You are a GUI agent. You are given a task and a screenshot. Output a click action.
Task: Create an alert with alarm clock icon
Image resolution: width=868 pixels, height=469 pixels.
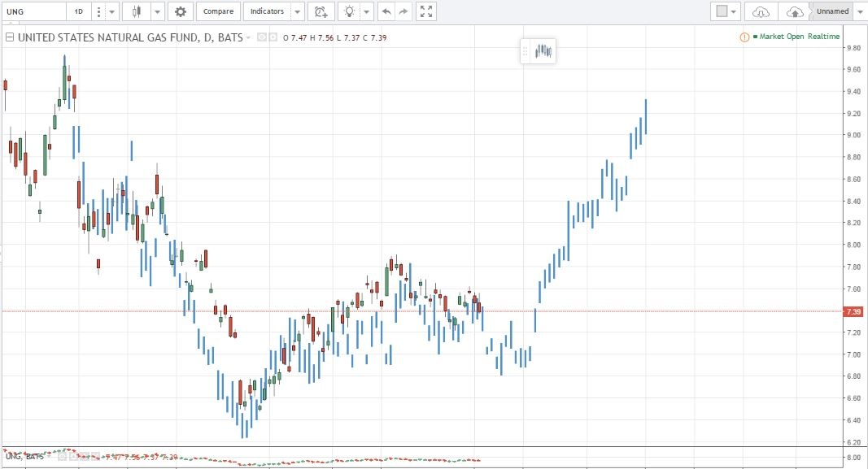point(321,11)
